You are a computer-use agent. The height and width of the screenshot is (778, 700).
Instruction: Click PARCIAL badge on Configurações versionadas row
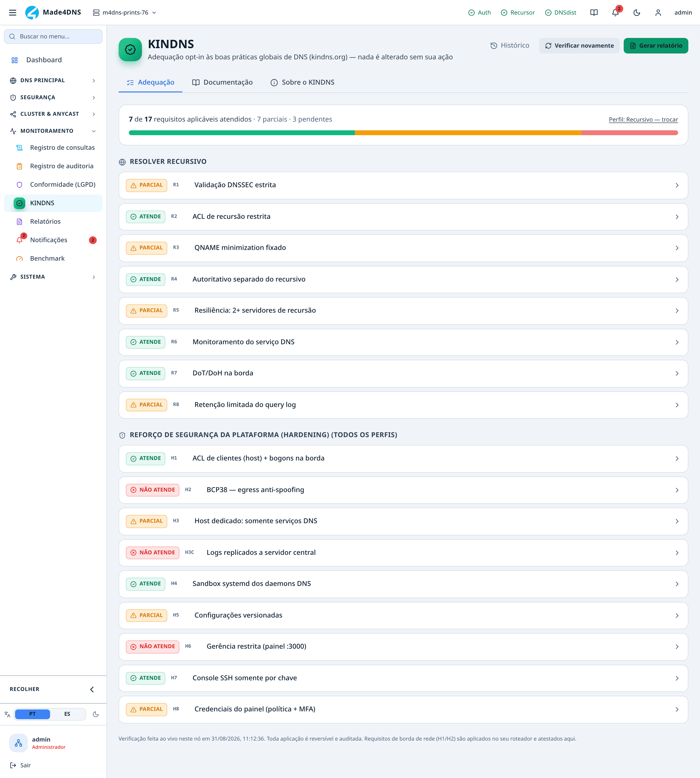point(147,615)
